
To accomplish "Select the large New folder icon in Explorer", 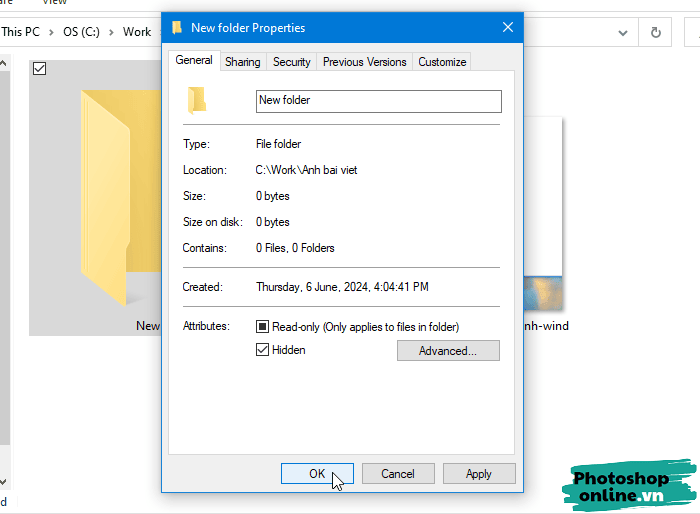I will (105, 197).
